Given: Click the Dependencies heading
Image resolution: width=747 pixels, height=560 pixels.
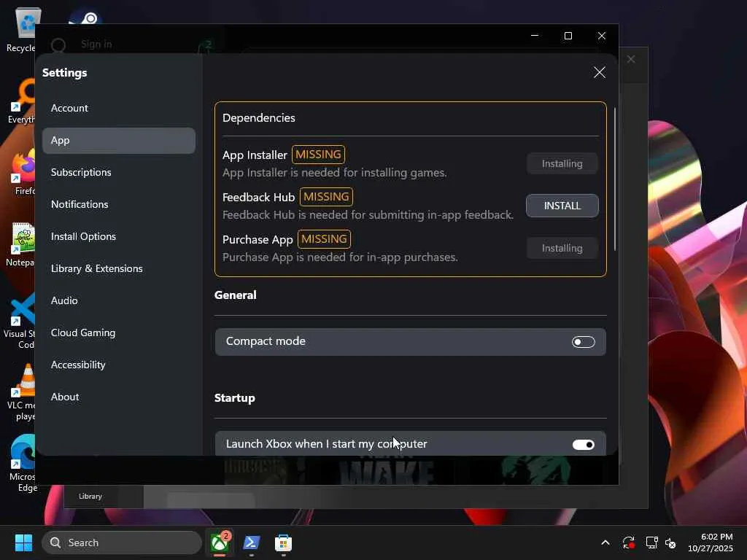Looking at the screenshot, I should pyautogui.click(x=259, y=118).
